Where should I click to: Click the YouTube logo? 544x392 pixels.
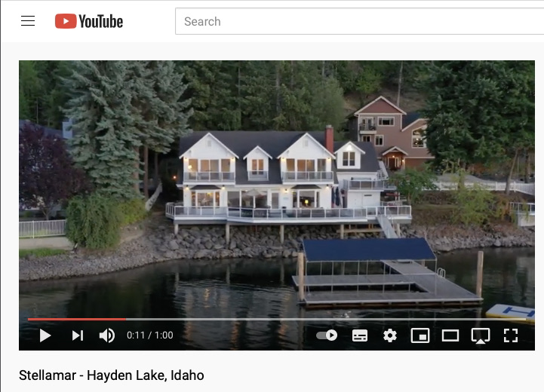click(89, 21)
